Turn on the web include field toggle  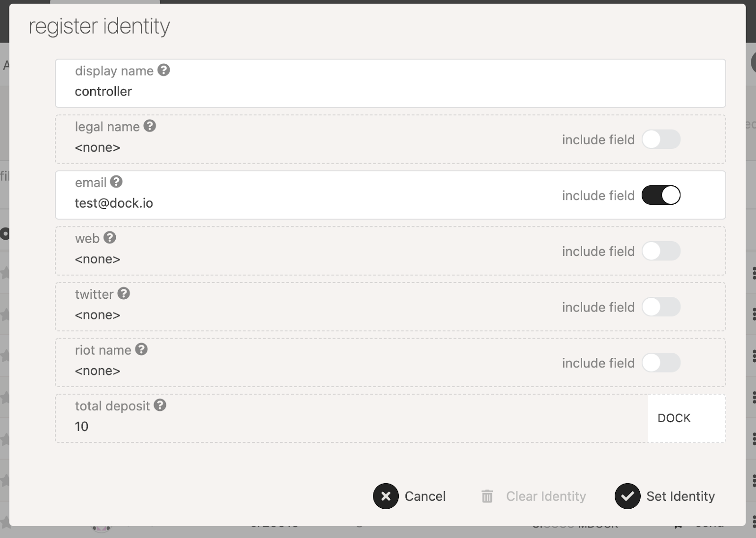pos(661,251)
